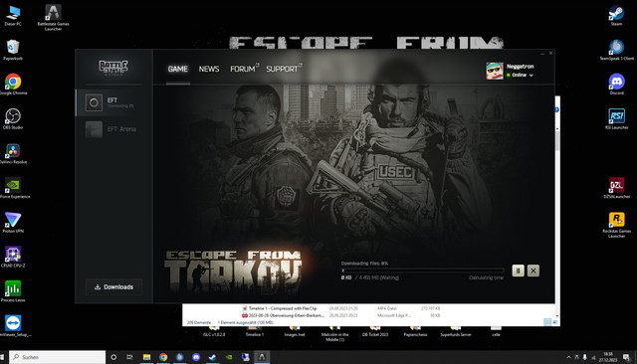637x364 pixels.
Task: Open the notification center icon
Action: pyautogui.click(x=626, y=357)
